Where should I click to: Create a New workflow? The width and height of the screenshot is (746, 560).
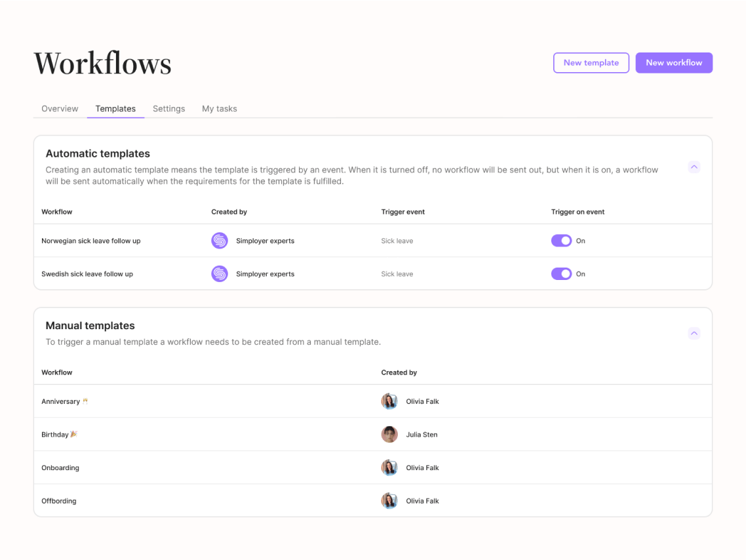click(x=673, y=63)
